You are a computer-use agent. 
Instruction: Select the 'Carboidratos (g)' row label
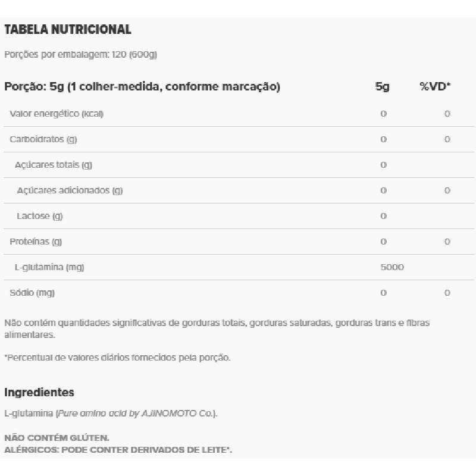point(43,139)
